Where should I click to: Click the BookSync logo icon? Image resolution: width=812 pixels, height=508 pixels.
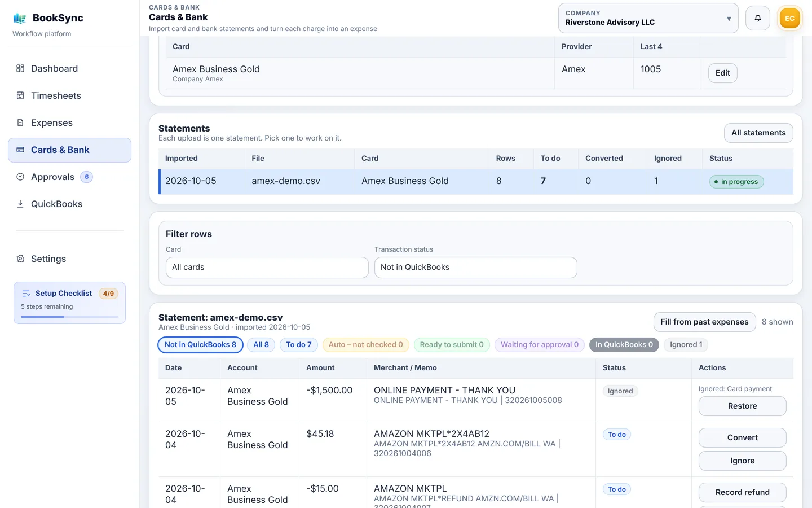pyautogui.click(x=20, y=18)
